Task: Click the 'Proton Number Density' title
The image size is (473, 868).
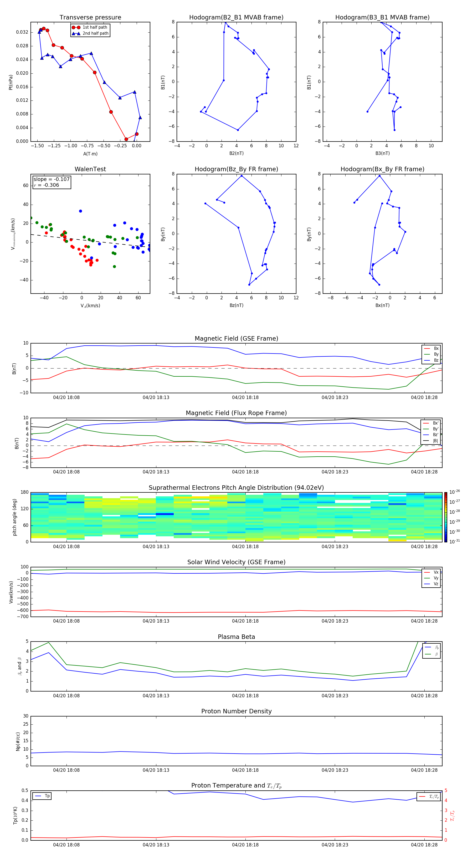Action: [236, 711]
